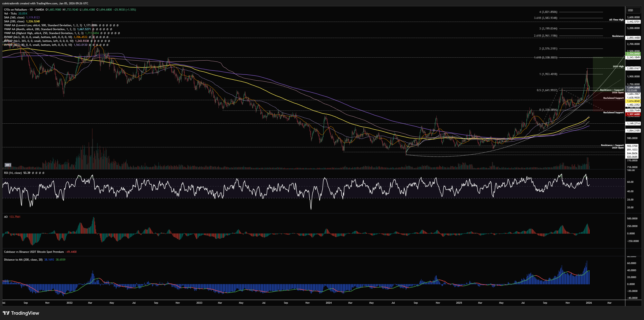Screen dimensions: 644x320
Task: Click the red 1,307.6680 stop level price tag
Action: [x=633, y=114]
